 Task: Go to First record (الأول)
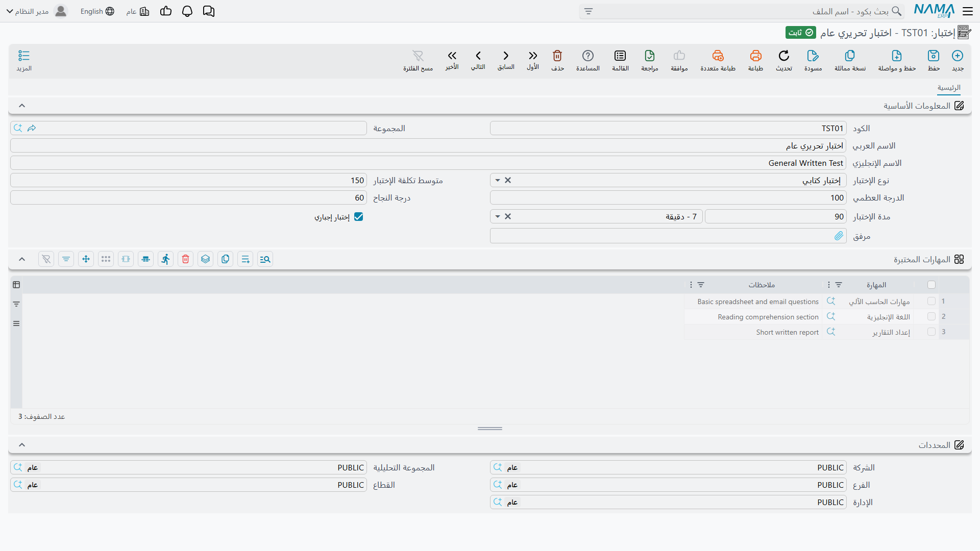pos(533,60)
